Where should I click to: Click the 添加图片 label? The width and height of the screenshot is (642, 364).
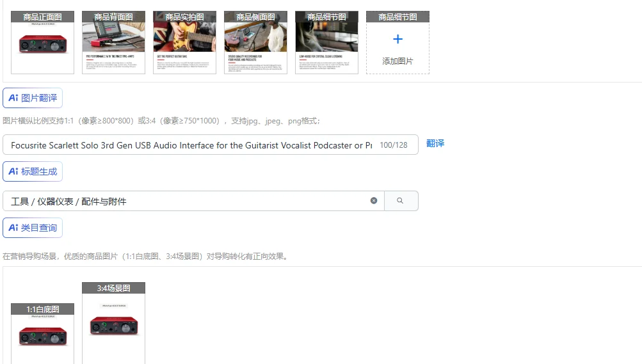point(397,61)
